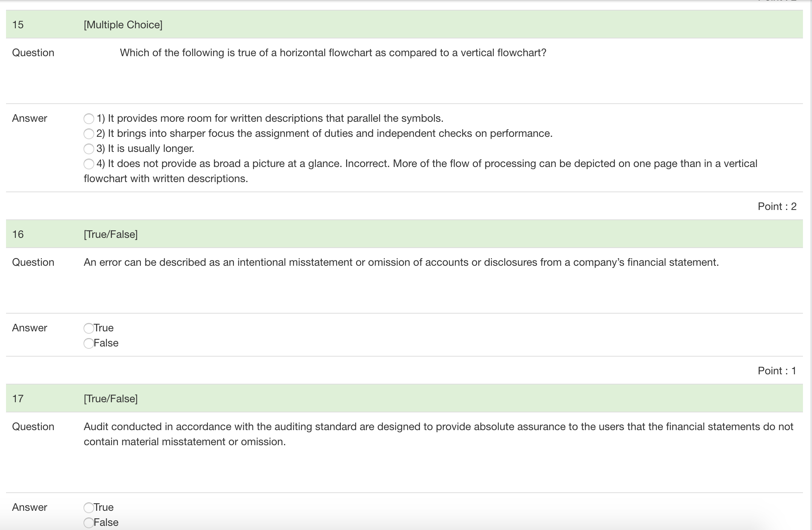812x530 pixels.
Task: Click the Answer label for question 16
Action: pyautogui.click(x=29, y=328)
